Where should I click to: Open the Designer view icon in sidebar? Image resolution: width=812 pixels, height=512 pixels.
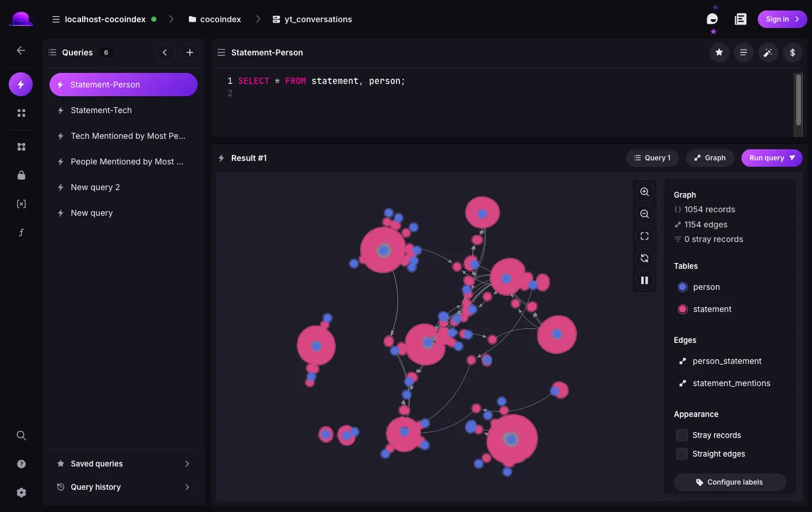click(x=21, y=147)
